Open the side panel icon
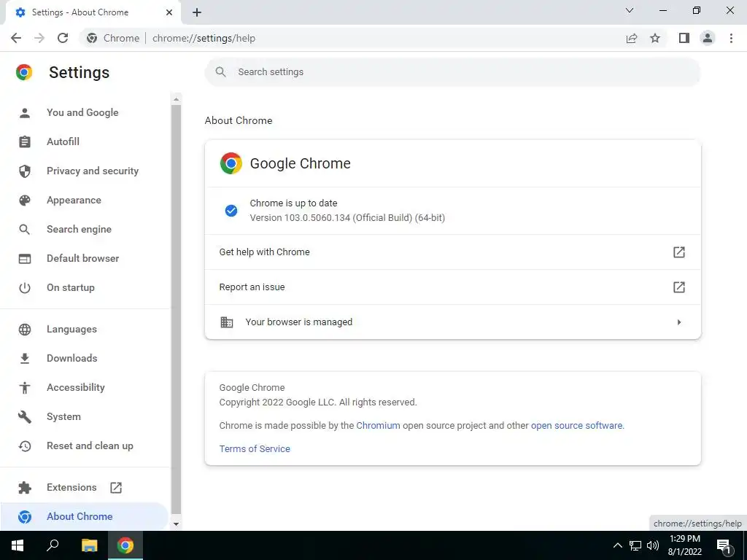747x560 pixels. (x=684, y=38)
